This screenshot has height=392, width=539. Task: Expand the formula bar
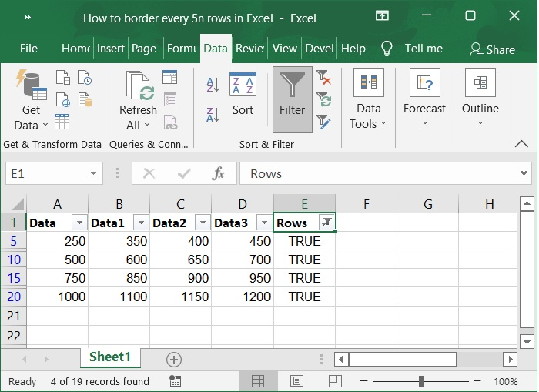pos(524,173)
